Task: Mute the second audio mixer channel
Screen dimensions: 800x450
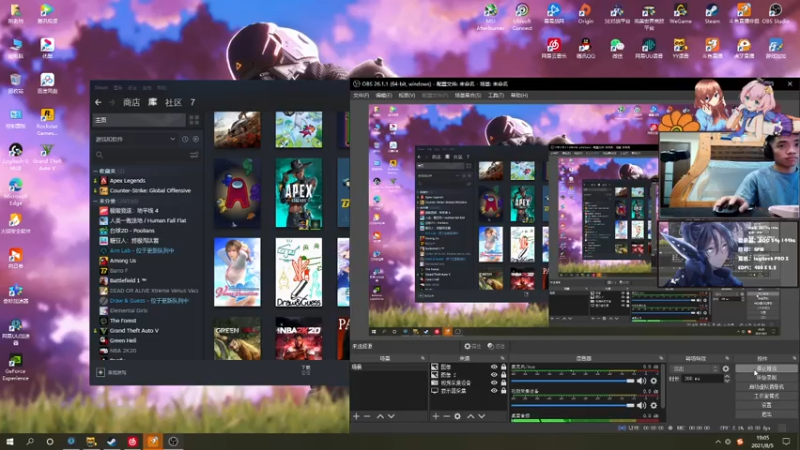Action: 642,406
